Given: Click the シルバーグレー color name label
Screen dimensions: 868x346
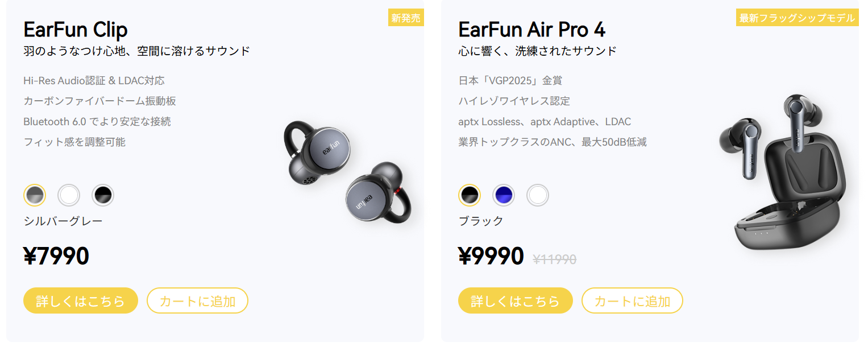Looking at the screenshot, I should pyautogui.click(x=63, y=221).
